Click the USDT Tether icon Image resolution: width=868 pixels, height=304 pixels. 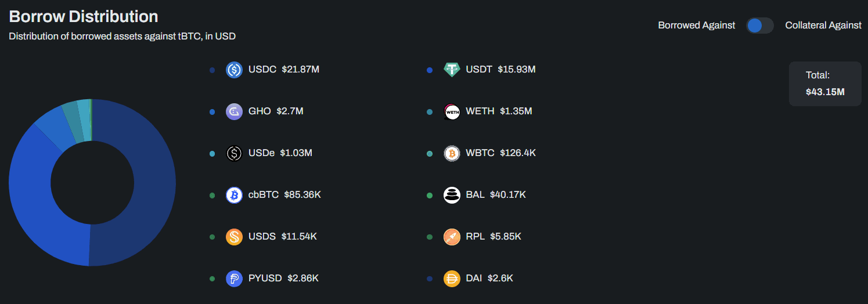click(452, 70)
